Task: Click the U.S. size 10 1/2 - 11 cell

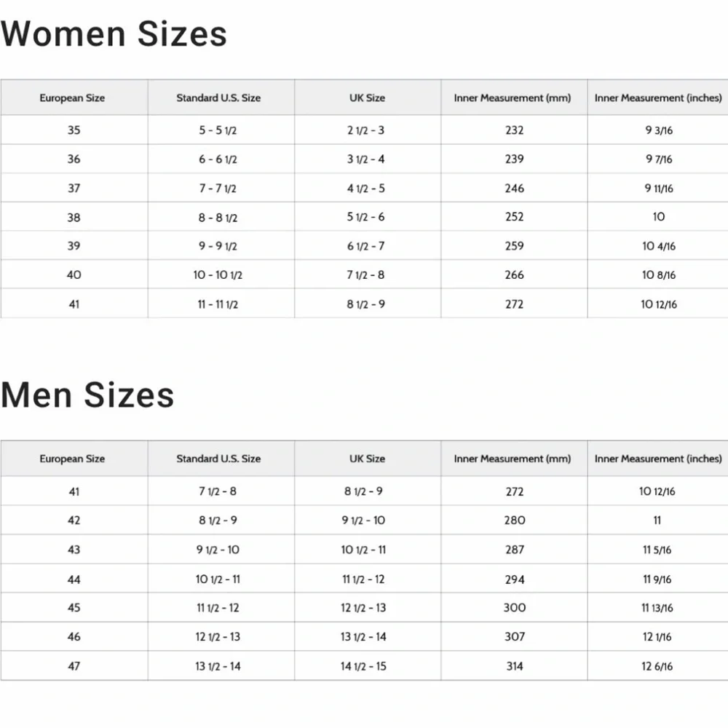Action: point(218,579)
